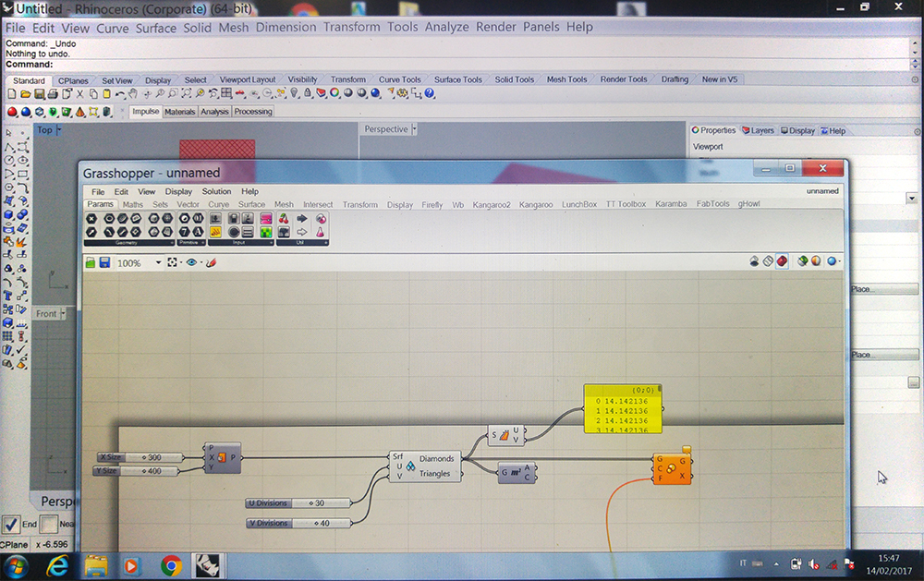The width and height of the screenshot is (924, 581).
Task: Select the Circle tool in left sidebar
Action: tap(9, 160)
